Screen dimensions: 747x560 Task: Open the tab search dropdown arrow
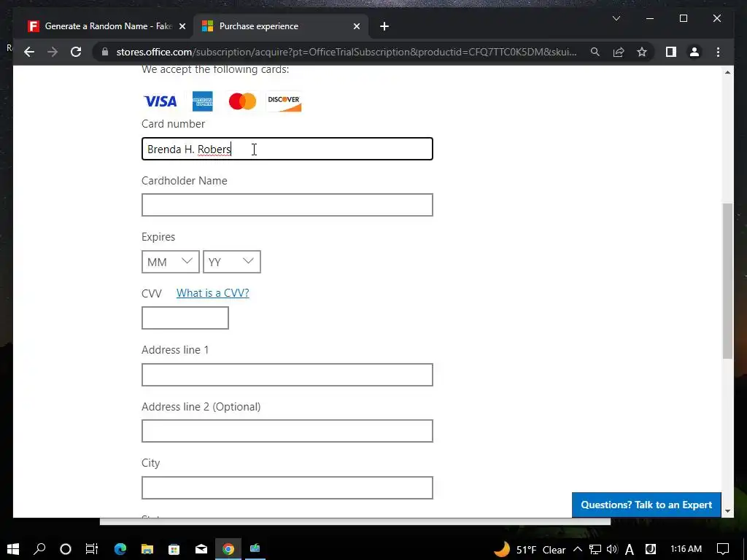(x=616, y=18)
